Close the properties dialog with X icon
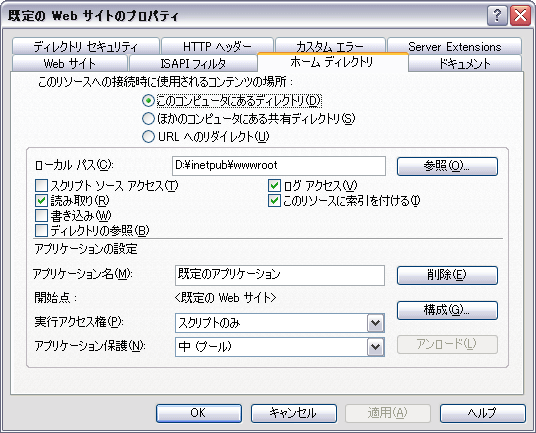The image size is (536, 433). 520,16
